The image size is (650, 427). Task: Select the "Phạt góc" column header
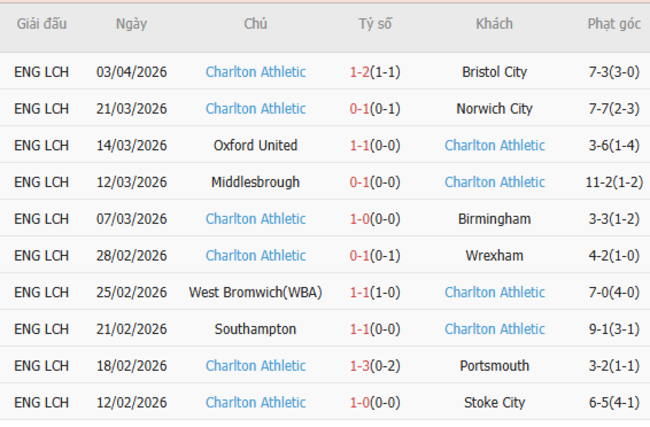[x=614, y=24]
